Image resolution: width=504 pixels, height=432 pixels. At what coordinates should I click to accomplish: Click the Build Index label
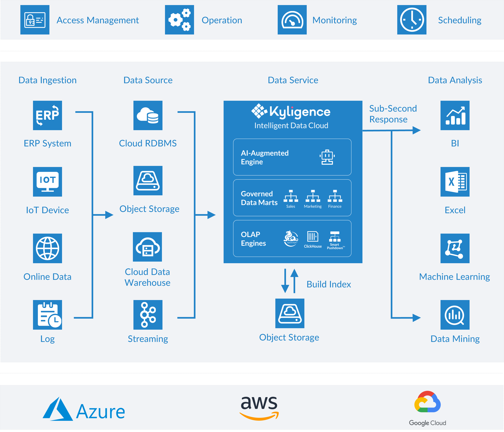[329, 284]
